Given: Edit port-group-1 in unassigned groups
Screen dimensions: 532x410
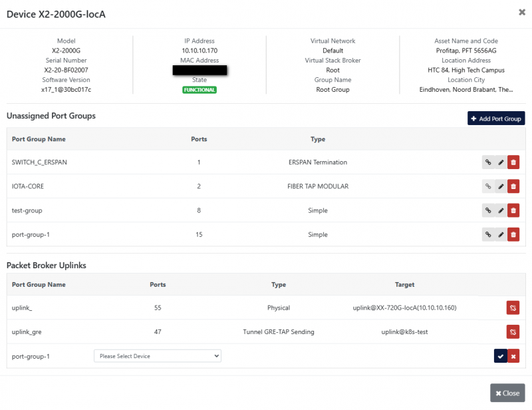Looking at the screenshot, I should [x=501, y=234].
